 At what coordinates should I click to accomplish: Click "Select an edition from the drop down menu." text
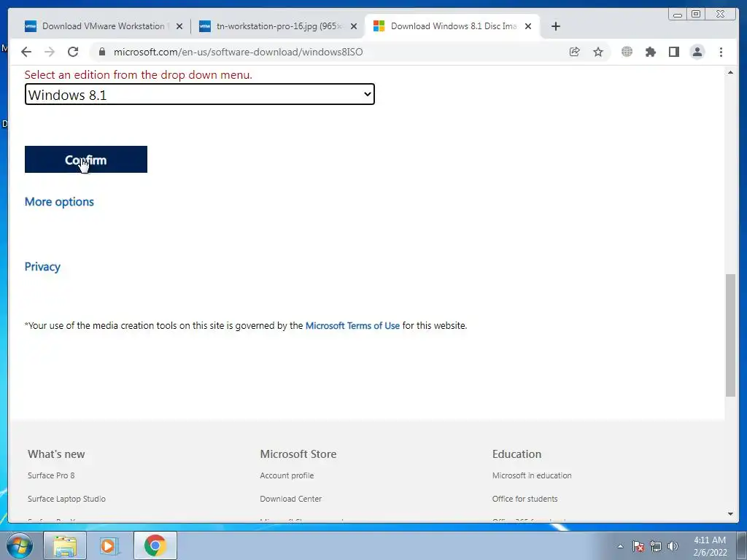pos(138,75)
